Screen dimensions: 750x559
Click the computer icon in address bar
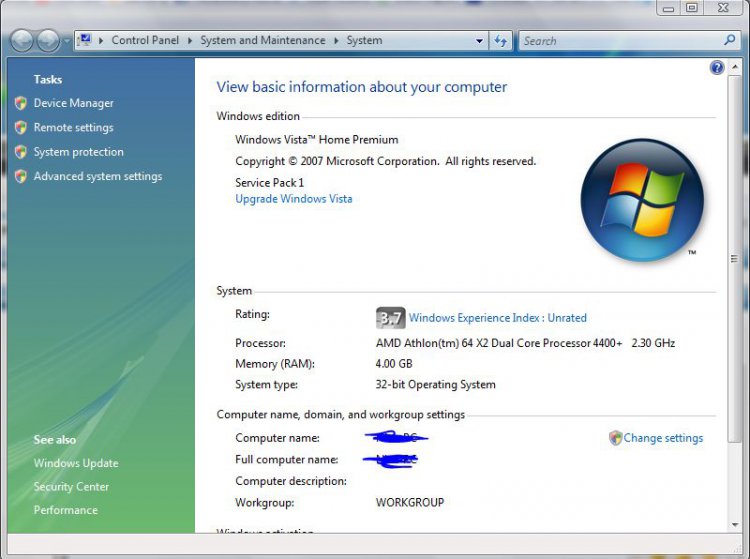(85, 40)
